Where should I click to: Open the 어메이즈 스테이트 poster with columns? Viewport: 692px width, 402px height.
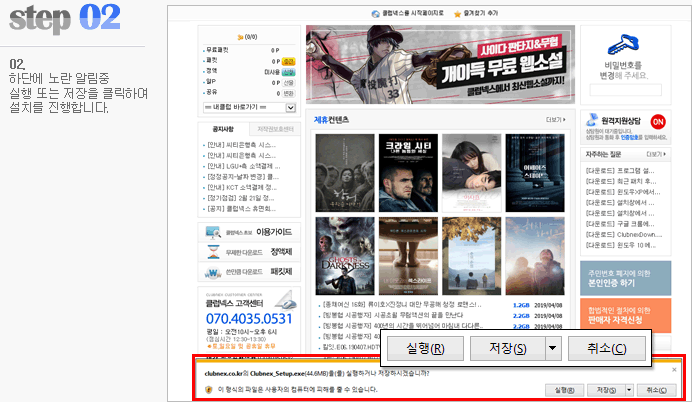[x=535, y=173]
